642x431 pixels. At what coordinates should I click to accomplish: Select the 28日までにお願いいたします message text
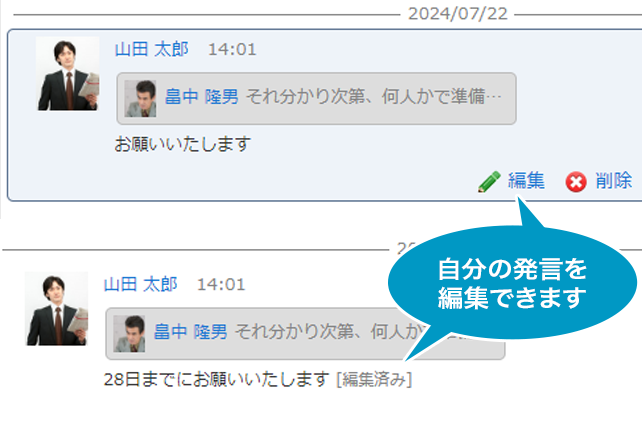click(x=217, y=379)
